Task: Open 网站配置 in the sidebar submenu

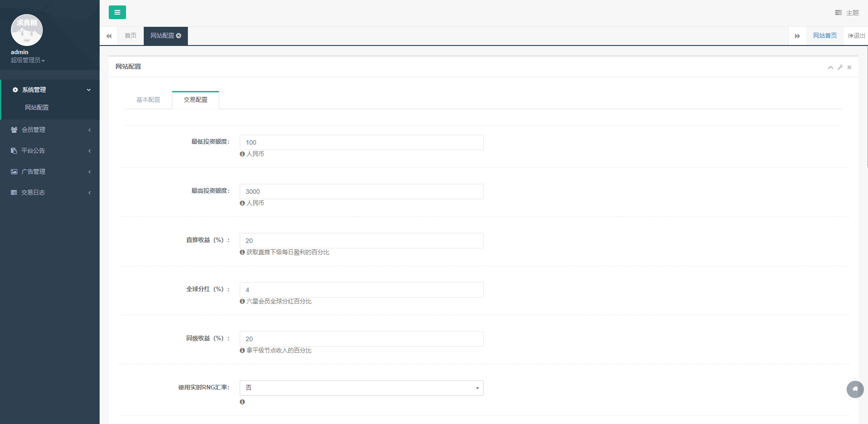Action: [37, 107]
